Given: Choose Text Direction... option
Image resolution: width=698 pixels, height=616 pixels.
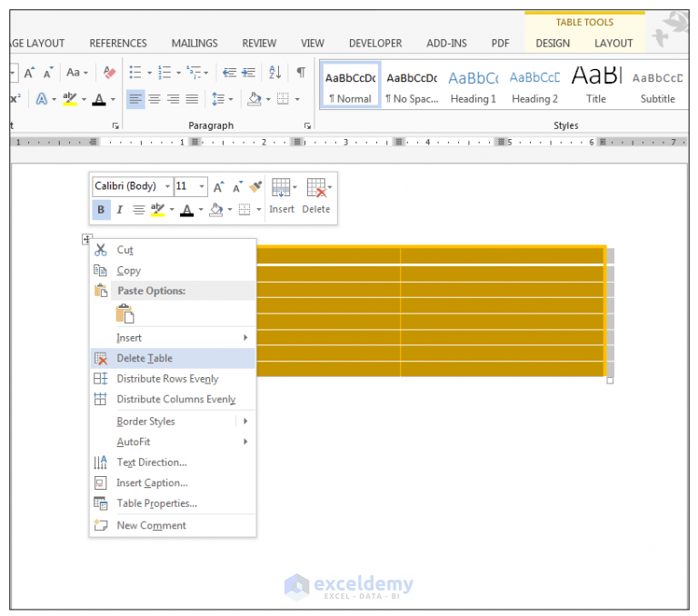Looking at the screenshot, I should click(x=173, y=462).
